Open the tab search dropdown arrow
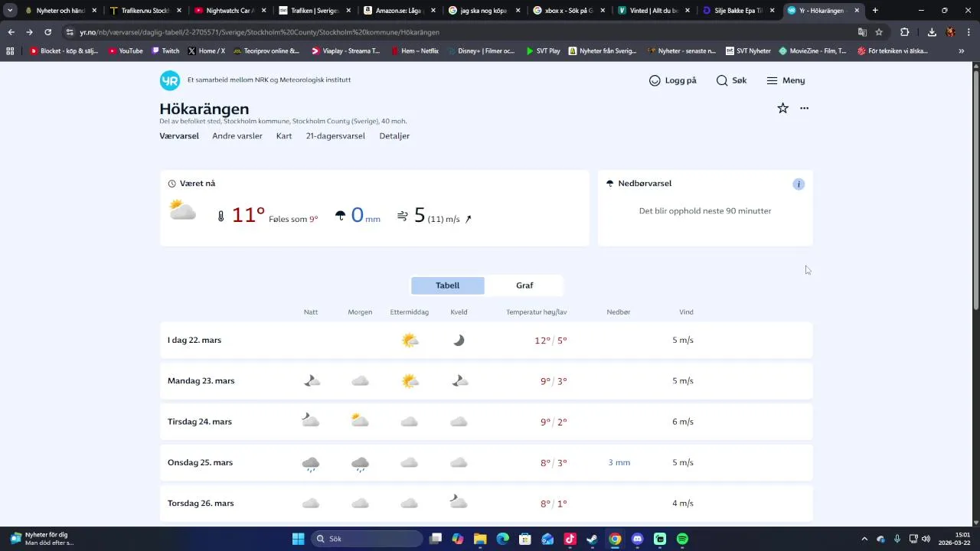Image resolution: width=980 pixels, height=551 pixels. point(10,11)
